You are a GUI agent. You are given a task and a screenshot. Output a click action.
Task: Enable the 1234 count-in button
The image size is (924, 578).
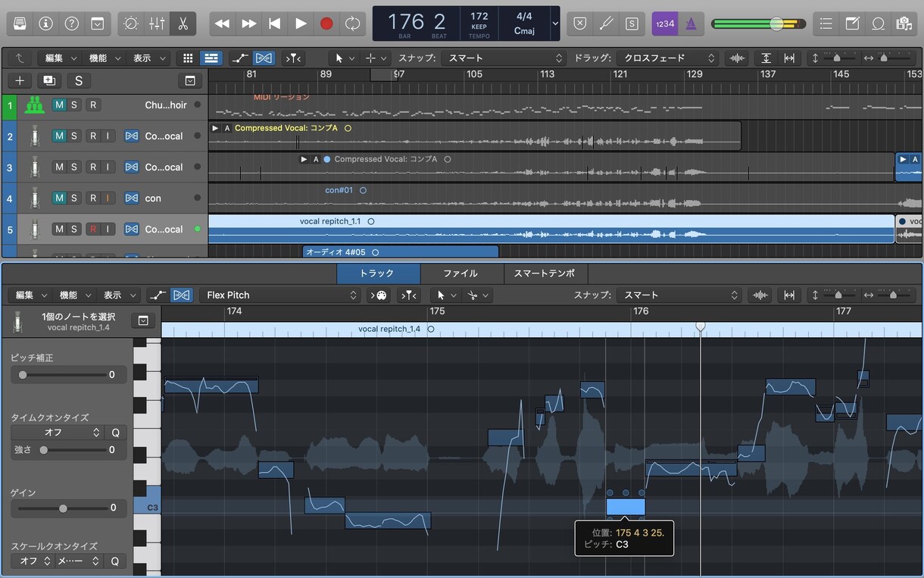coord(665,23)
